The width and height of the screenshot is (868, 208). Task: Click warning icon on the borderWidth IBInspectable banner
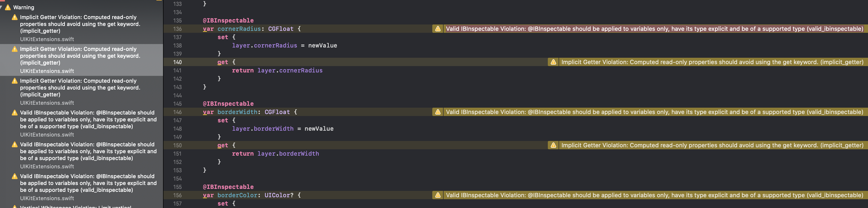click(437, 112)
